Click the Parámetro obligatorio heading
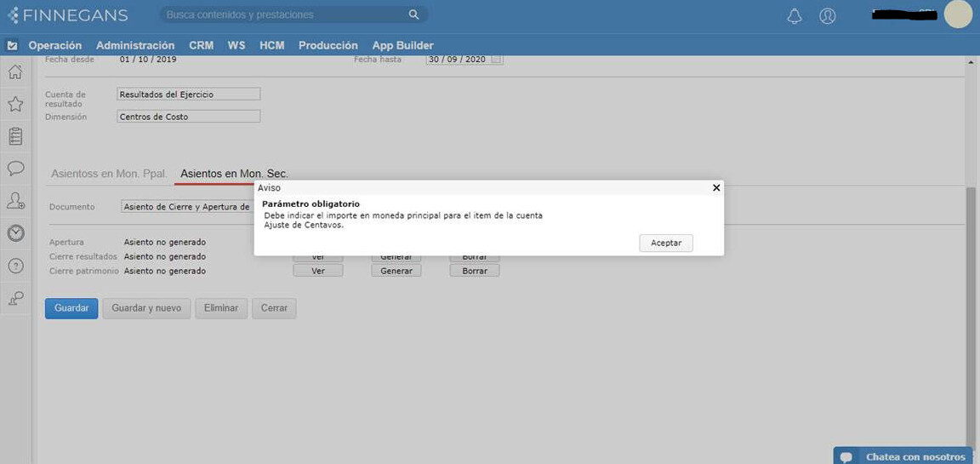This screenshot has width=980, height=464. (311, 203)
